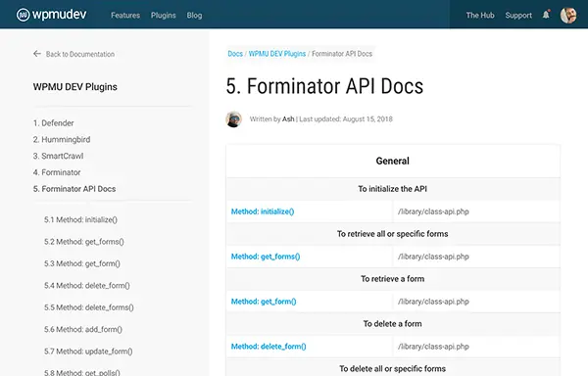This screenshot has height=376, width=588.
Task: Jump to 5.6 Method: add_form()
Action: coord(83,330)
